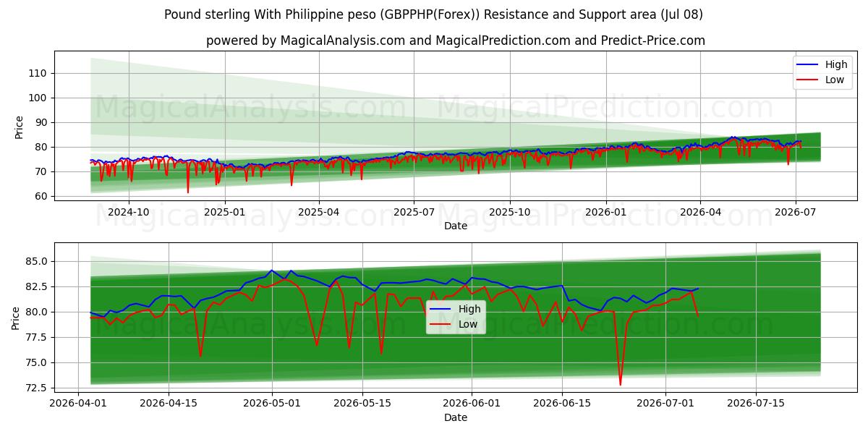Click the '2026-06-15' date tick
Viewport: 868px width, 434px height.
(562, 404)
